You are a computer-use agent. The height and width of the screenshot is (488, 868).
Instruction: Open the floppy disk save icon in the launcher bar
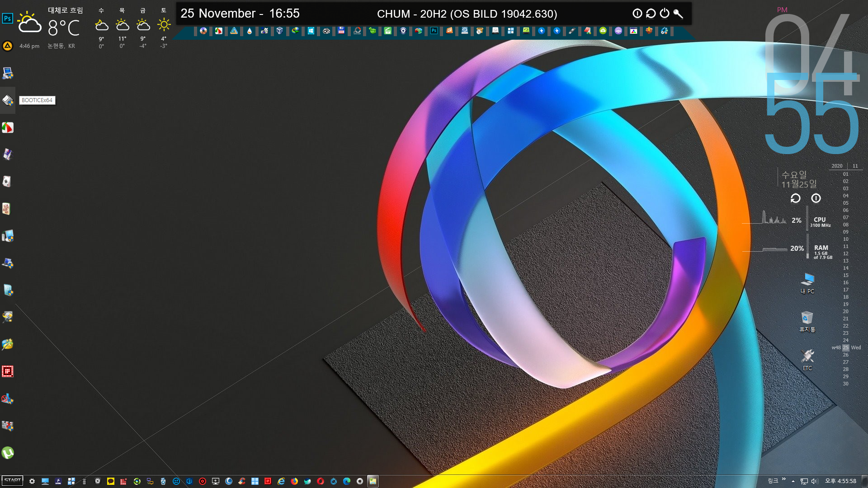point(341,31)
